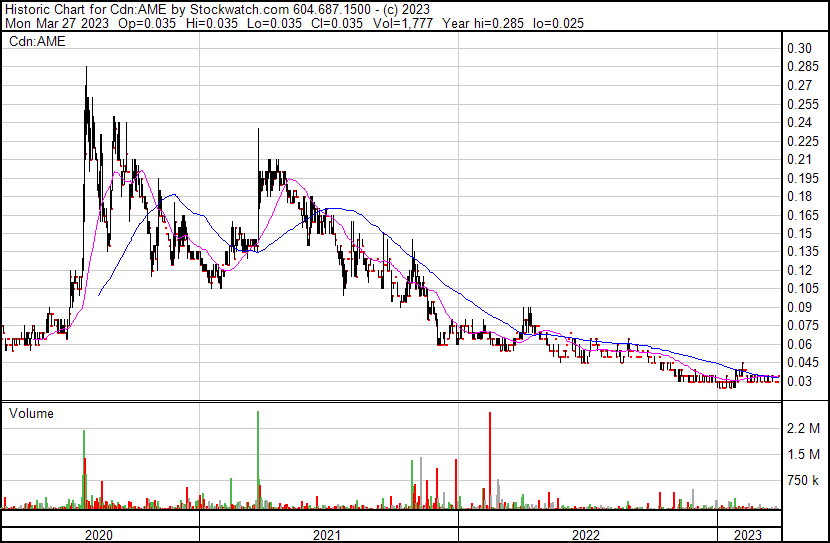Click the 0.03 price axis label
This screenshot has width=830, height=543.
[799, 381]
